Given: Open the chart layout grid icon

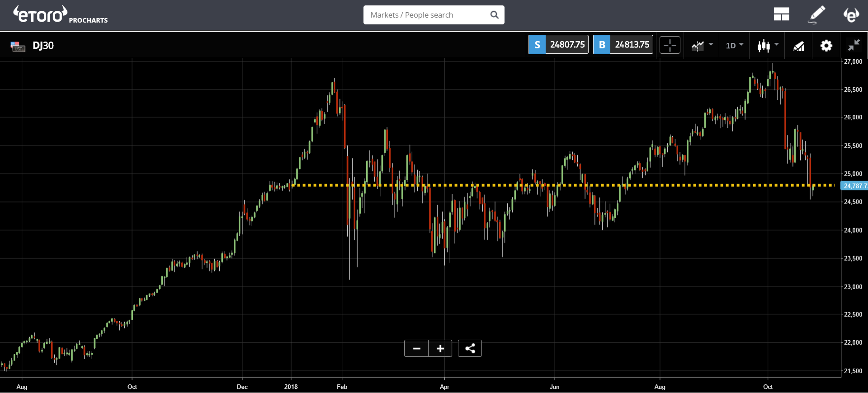Looking at the screenshot, I should [x=781, y=14].
